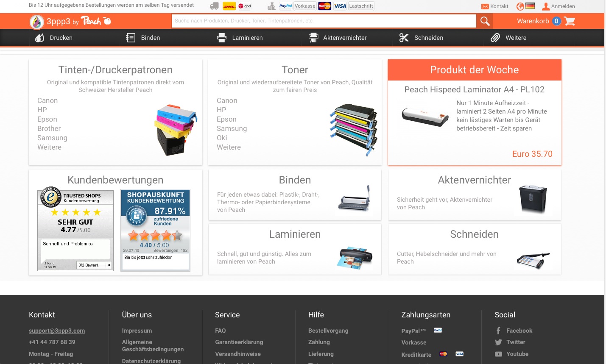
Task: Click the paperclip icon beside Weitere
Action: point(495,38)
